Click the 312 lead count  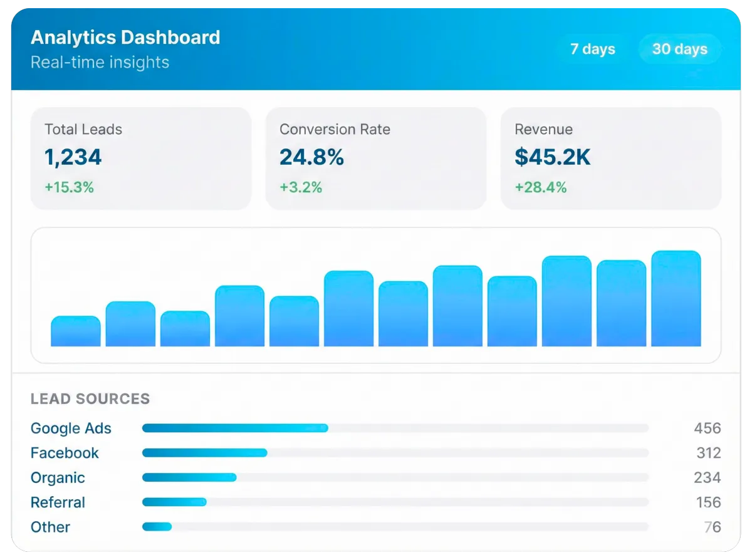click(709, 453)
